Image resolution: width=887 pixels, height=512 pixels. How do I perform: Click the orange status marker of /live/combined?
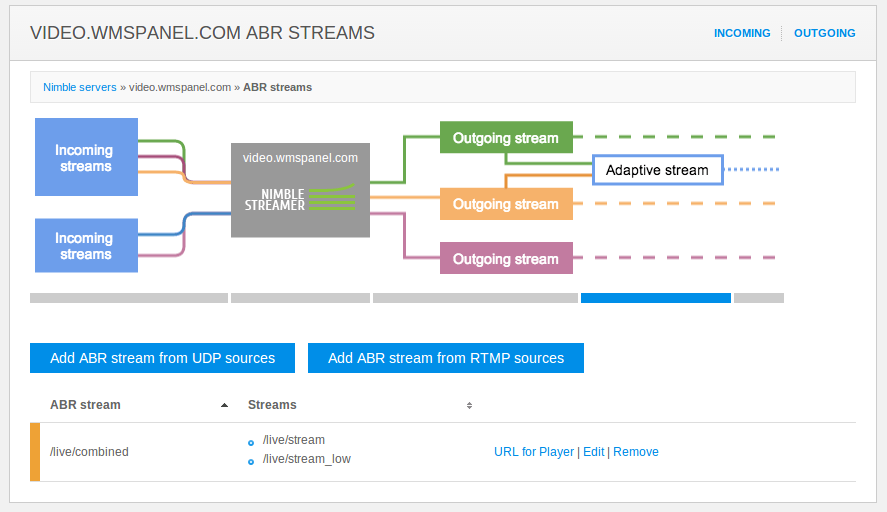coord(35,452)
